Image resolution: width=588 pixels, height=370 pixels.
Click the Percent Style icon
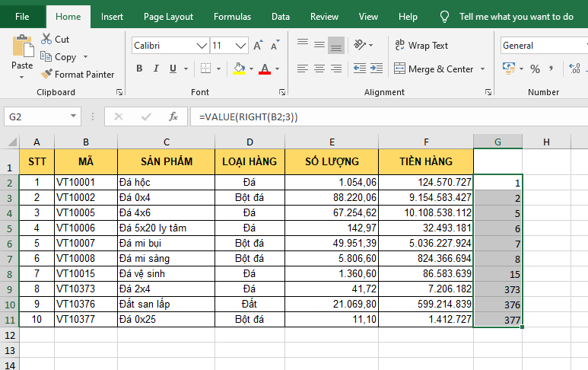[535, 69]
